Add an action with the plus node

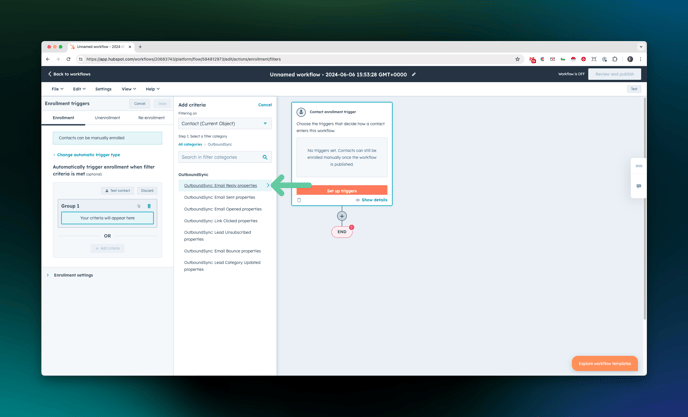tap(342, 216)
